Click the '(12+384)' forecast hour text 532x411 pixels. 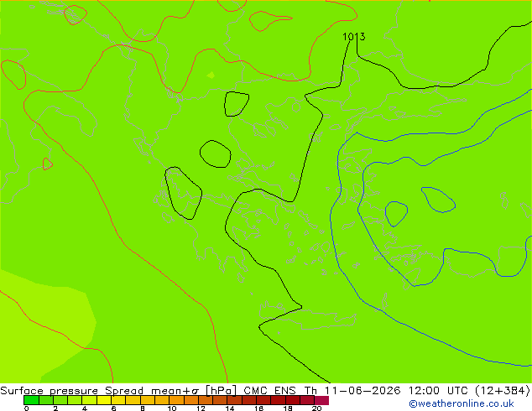click(x=503, y=391)
